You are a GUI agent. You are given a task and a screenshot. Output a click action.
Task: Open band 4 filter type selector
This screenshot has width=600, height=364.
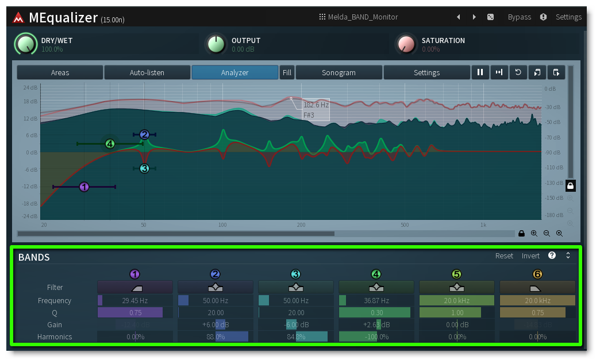[x=376, y=287]
